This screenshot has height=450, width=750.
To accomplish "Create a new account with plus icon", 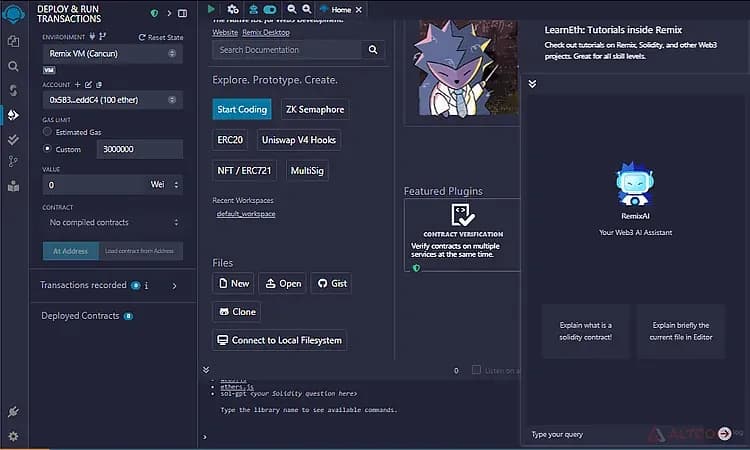I will coord(77,85).
